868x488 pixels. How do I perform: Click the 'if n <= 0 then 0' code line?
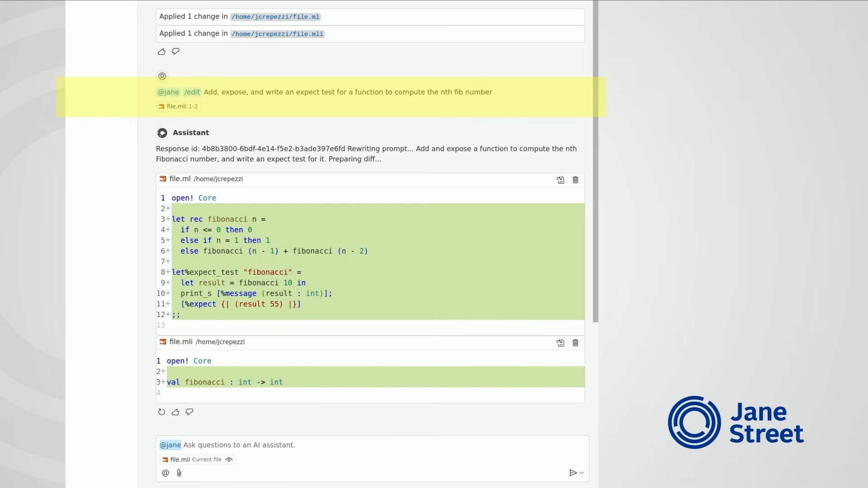point(216,230)
